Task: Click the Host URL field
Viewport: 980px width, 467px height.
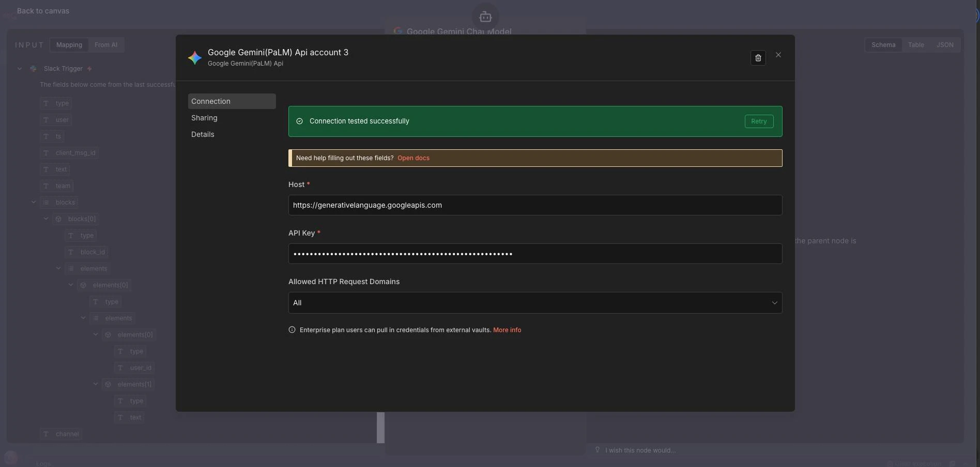Action: point(535,205)
